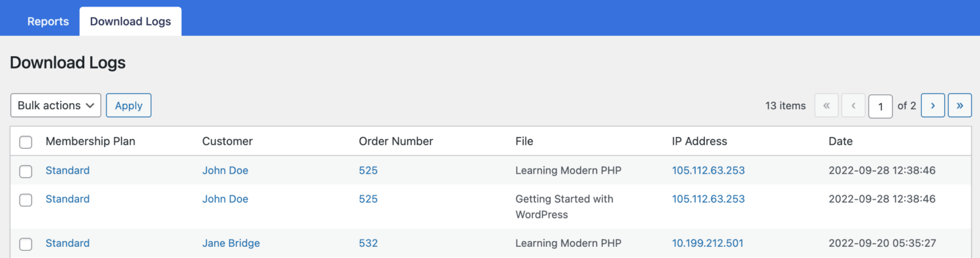
Task: Click the first page double arrow
Action: (x=826, y=105)
